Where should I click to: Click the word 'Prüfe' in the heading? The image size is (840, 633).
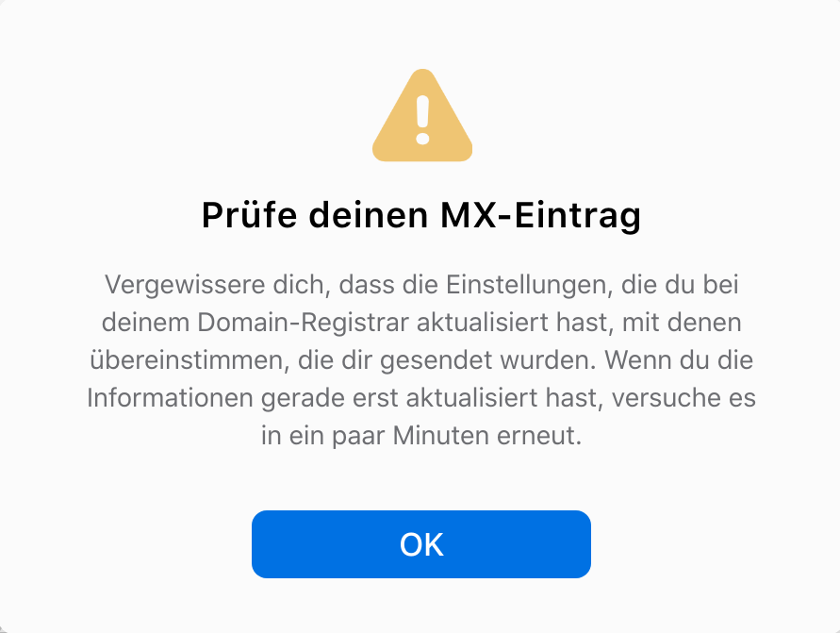tap(249, 214)
